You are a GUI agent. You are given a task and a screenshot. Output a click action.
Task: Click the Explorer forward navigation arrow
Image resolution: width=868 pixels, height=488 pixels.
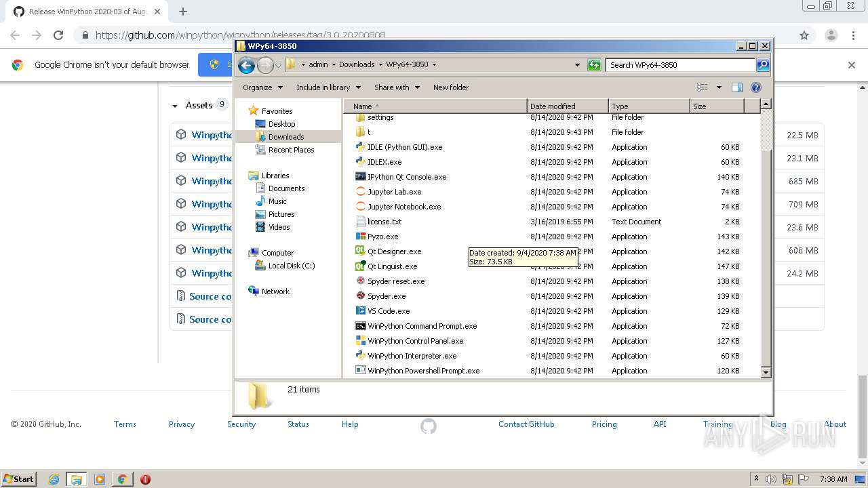265,65
